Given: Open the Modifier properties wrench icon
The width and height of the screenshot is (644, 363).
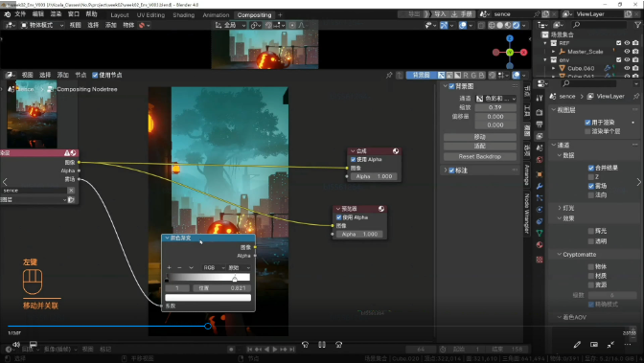Looking at the screenshot, I should pyautogui.click(x=540, y=186).
